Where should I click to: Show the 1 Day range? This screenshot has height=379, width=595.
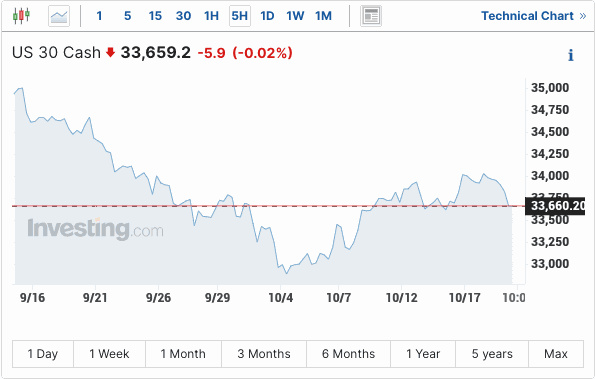click(x=43, y=354)
